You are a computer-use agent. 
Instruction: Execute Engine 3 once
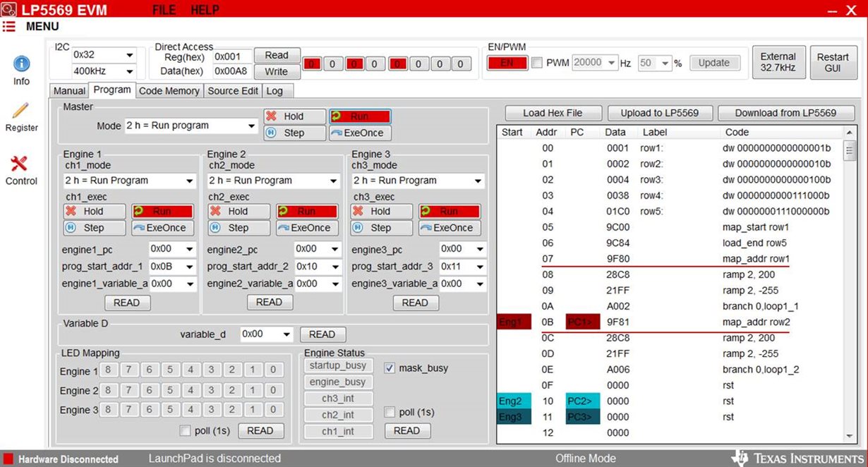click(x=450, y=228)
